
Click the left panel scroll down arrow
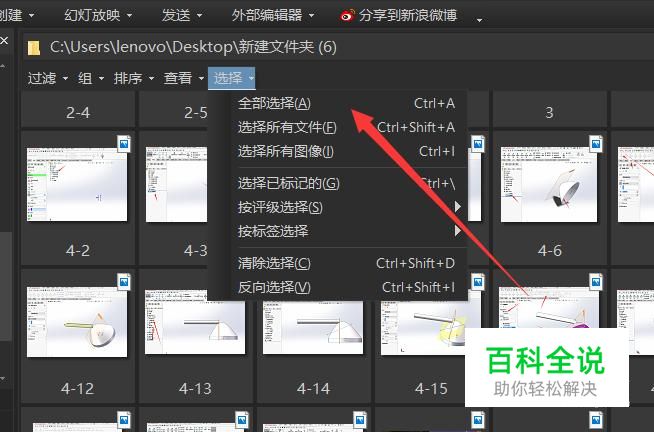coord(3,379)
